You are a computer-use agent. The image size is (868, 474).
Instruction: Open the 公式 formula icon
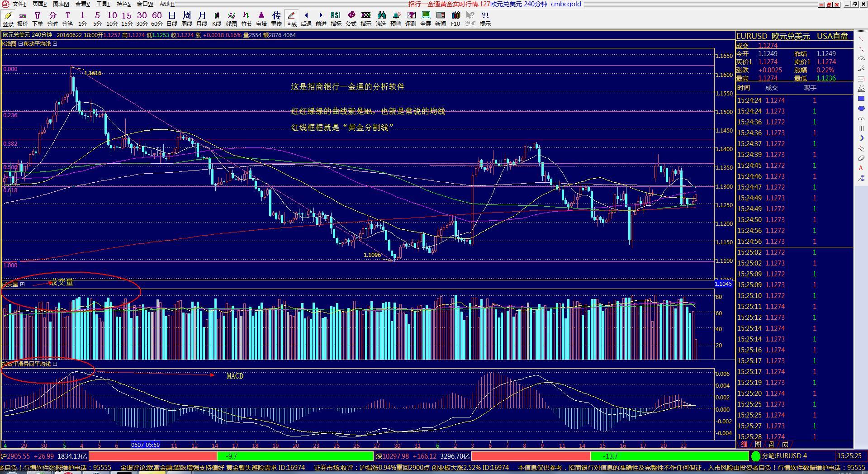pos(351,19)
